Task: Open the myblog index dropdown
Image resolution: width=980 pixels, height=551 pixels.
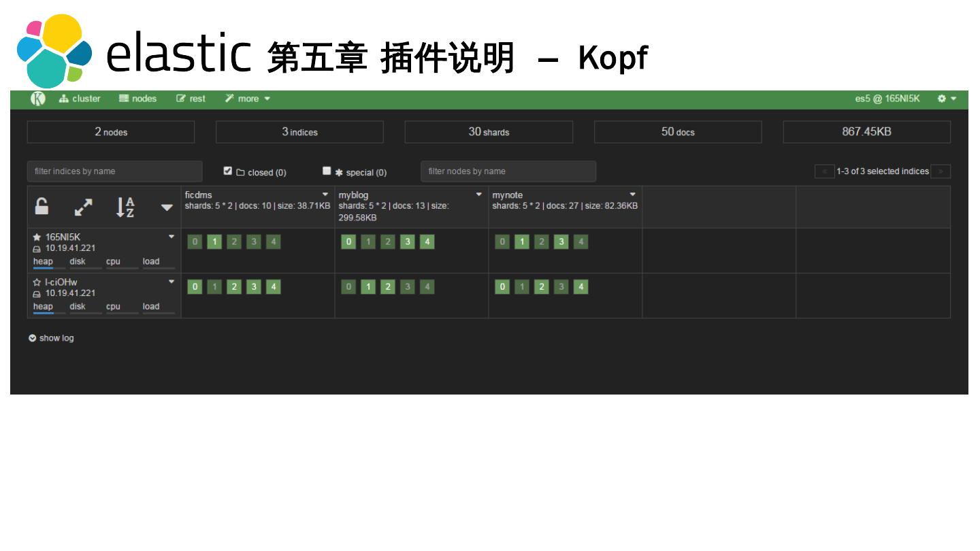Action: tap(479, 195)
